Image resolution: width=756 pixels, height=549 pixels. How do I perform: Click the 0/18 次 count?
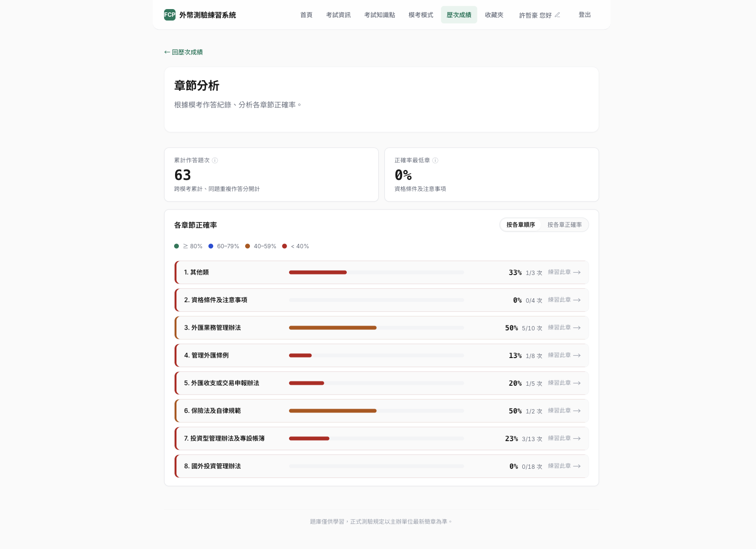point(532,467)
